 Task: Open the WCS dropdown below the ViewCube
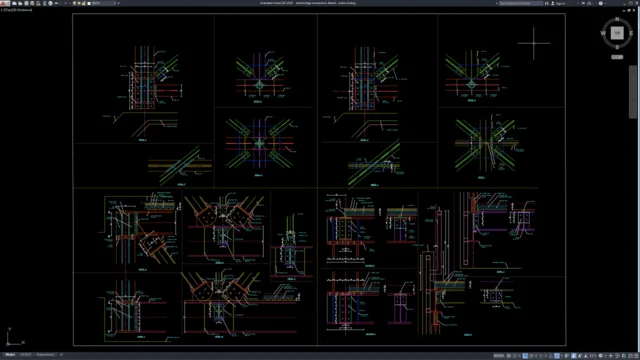pos(617,57)
